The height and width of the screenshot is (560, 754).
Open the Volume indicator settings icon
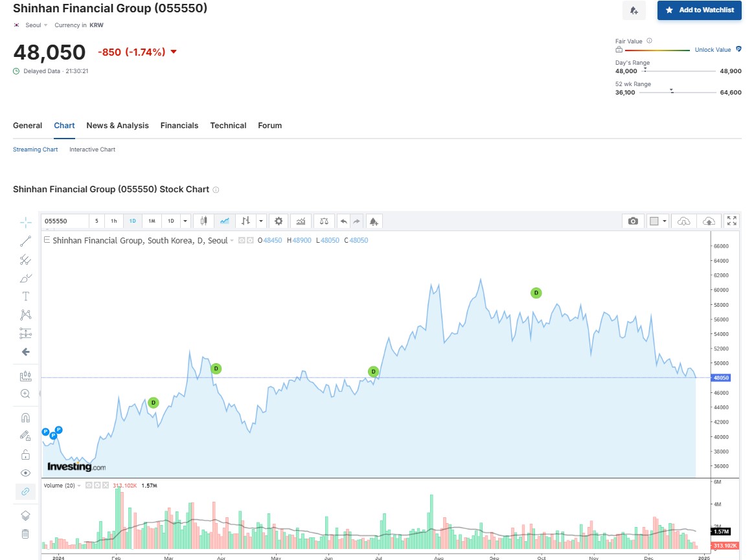97,486
